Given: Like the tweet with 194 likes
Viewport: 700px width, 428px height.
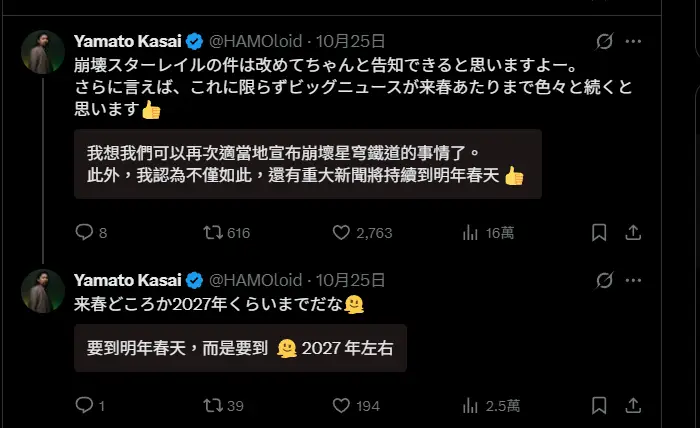Looking at the screenshot, I should (x=341, y=405).
